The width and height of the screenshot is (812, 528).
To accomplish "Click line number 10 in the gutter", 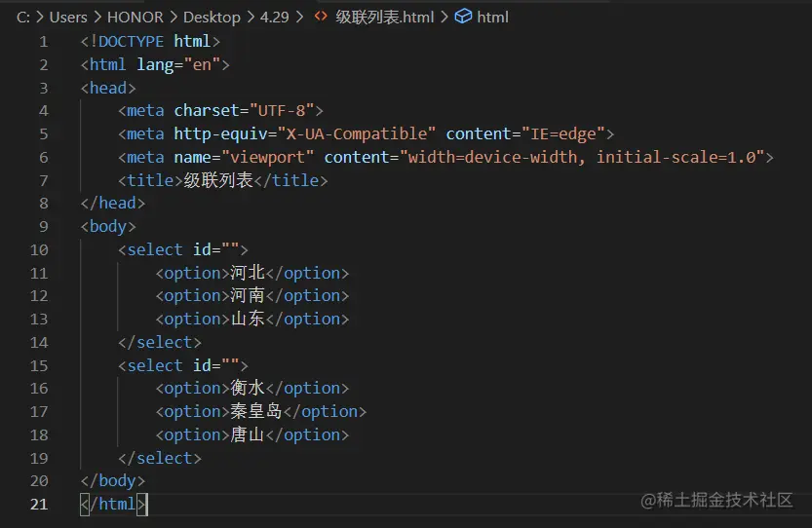I will pos(39,249).
